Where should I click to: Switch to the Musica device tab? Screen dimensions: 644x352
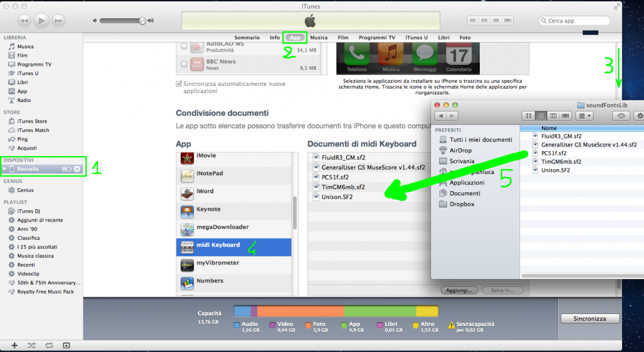pyautogui.click(x=319, y=38)
